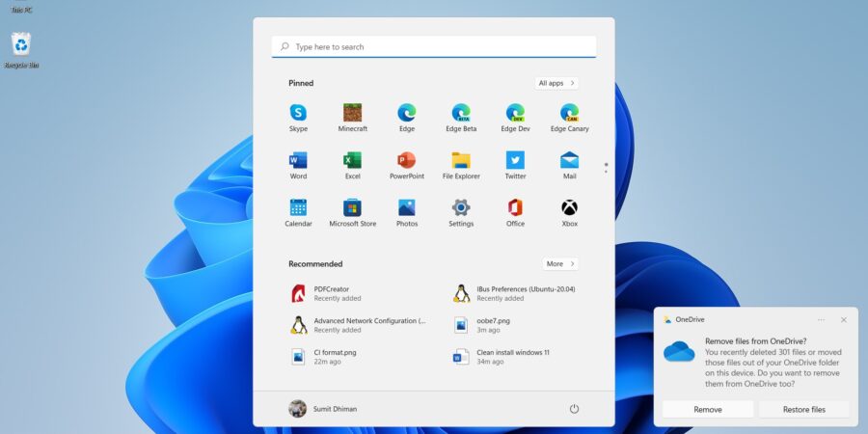The image size is (868, 434).
Task: Open Sumit Dhiman account menu
Action: (x=323, y=409)
